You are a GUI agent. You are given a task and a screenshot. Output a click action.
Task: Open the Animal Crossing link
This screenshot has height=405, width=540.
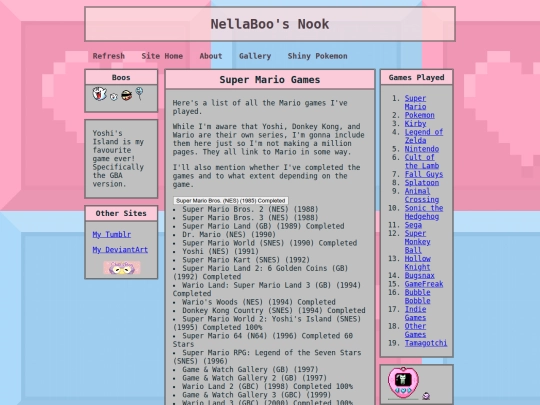[422, 195]
